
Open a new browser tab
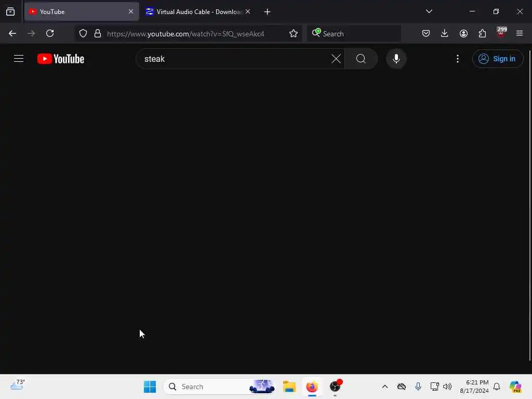click(267, 12)
